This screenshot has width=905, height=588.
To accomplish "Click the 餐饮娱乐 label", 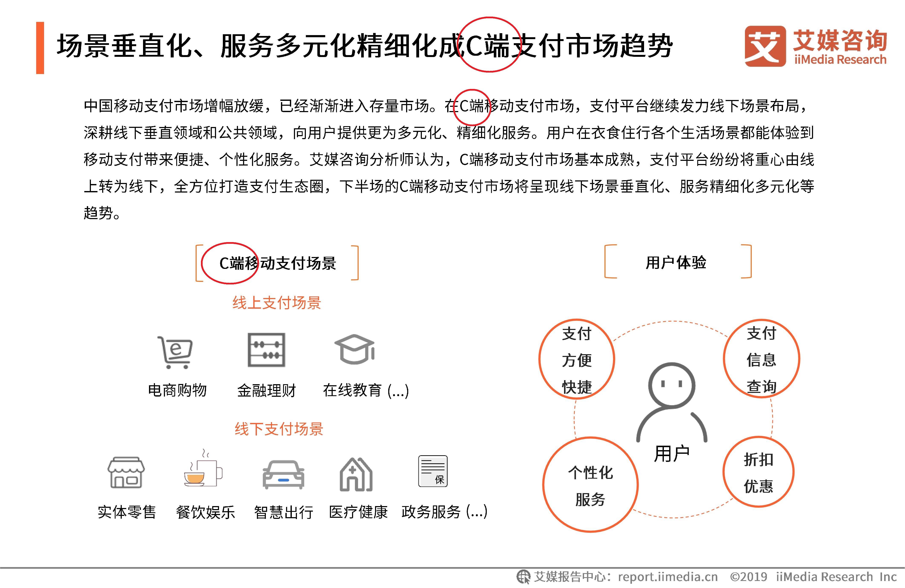I will click(x=205, y=512).
